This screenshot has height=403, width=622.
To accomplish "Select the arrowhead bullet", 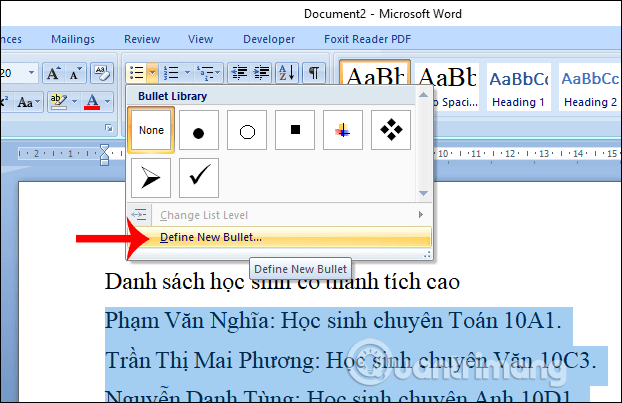I will point(151,178).
